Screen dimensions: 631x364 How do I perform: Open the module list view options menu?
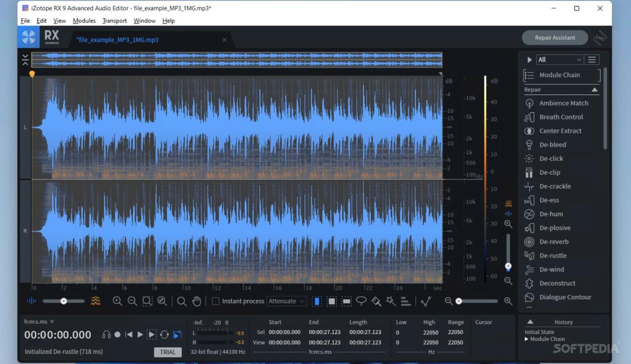click(592, 60)
